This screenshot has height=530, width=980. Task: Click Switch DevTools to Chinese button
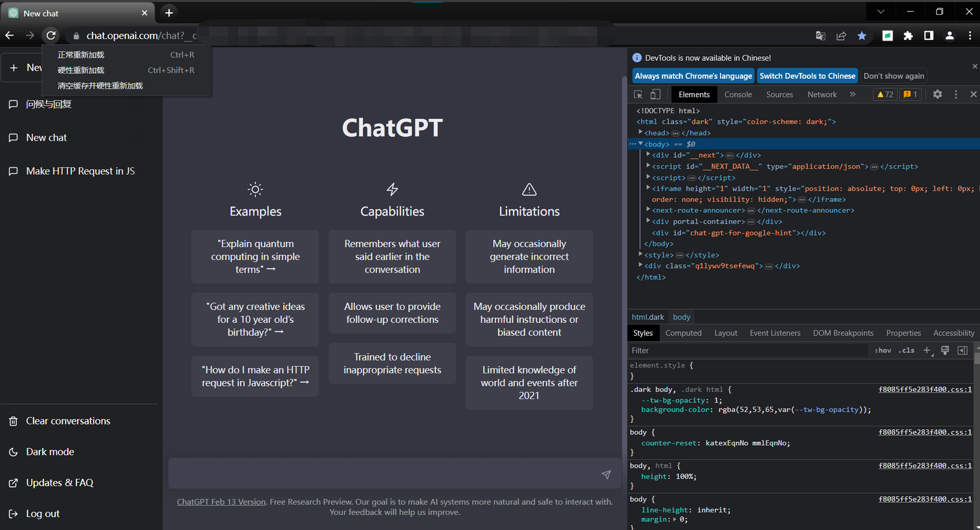click(x=807, y=76)
